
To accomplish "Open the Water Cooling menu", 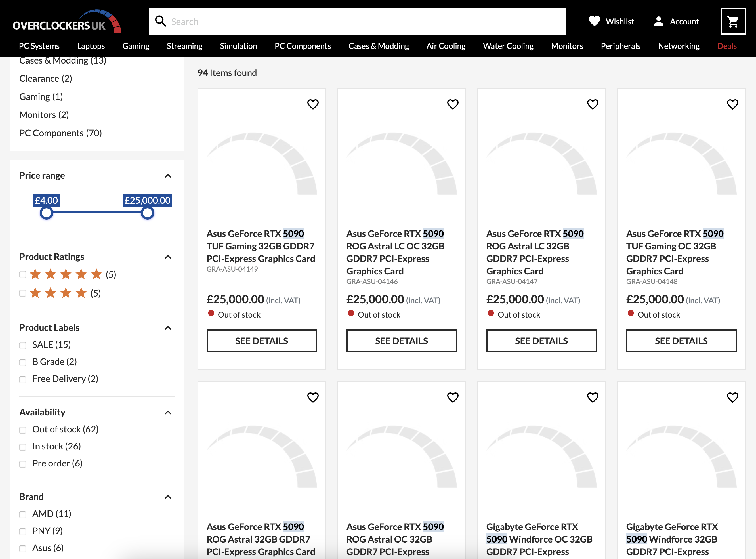I will click(x=508, y=46).
